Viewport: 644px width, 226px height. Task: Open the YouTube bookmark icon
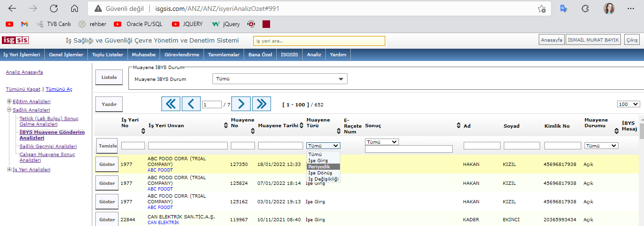pyautogui.click(x=9, y=24)
